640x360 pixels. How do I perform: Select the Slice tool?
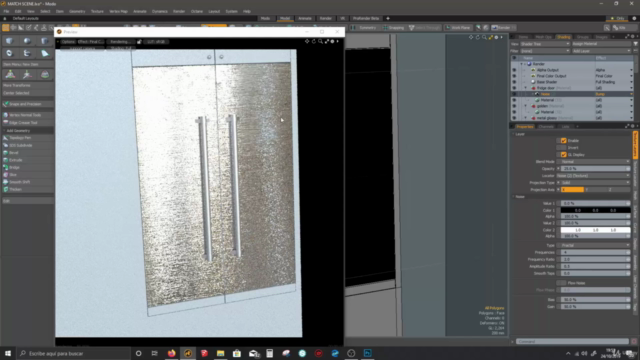click(27, 175)
